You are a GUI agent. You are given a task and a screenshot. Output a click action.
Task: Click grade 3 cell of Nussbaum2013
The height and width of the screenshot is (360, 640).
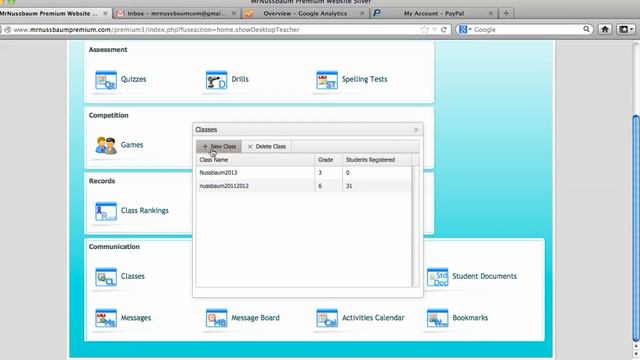(329, 173)
